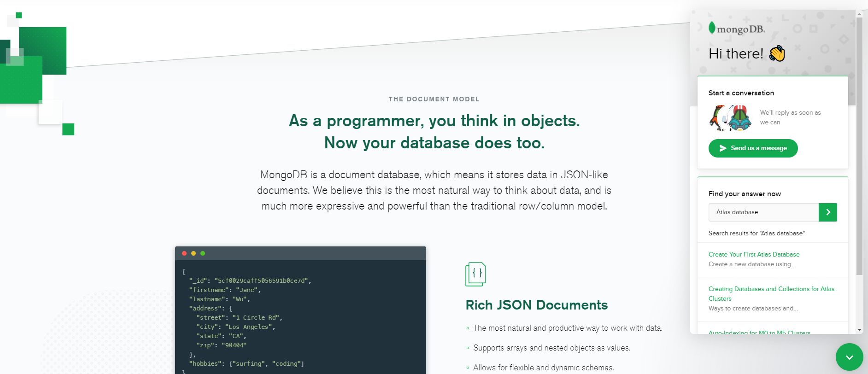Click 'Find your answer now' heading
The height and width of the screenshot is (374, 868).
click(745, 194)
